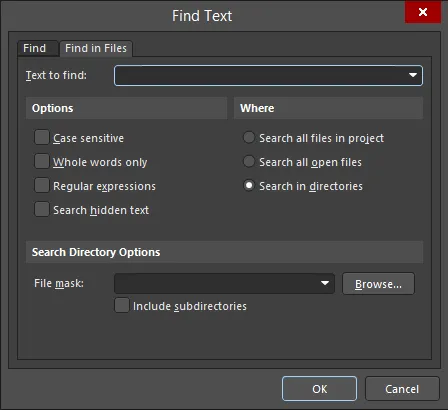Click the Cancel button
Image resolution: width=448 pixels, height=410 pixels.
(x=402, y=389)
